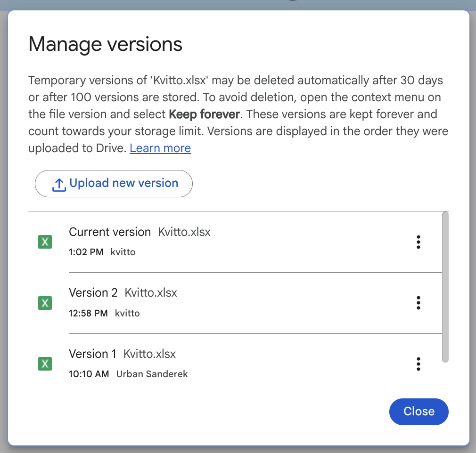Open the Current version three-dot menu
The image size is (476, 453).
coord(418,242)
